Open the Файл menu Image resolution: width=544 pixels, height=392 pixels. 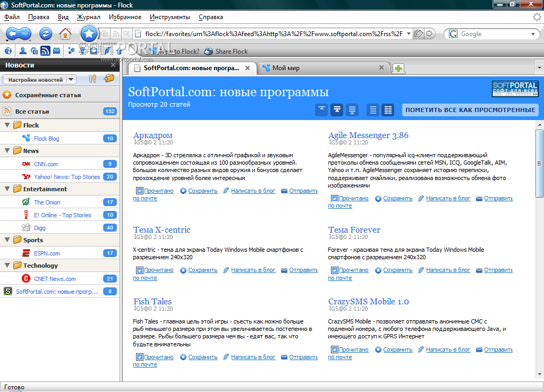pyautogui.click(x=12, y=17)
